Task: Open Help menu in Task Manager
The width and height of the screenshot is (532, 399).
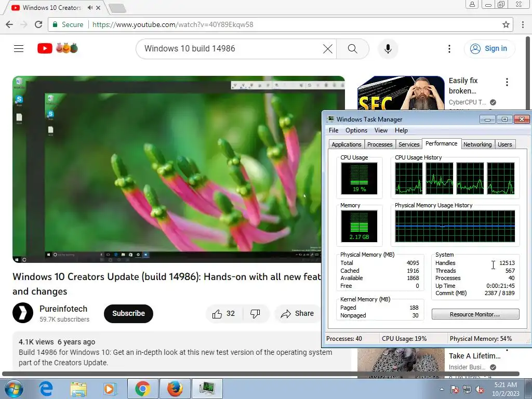Action: click(401, 130)
